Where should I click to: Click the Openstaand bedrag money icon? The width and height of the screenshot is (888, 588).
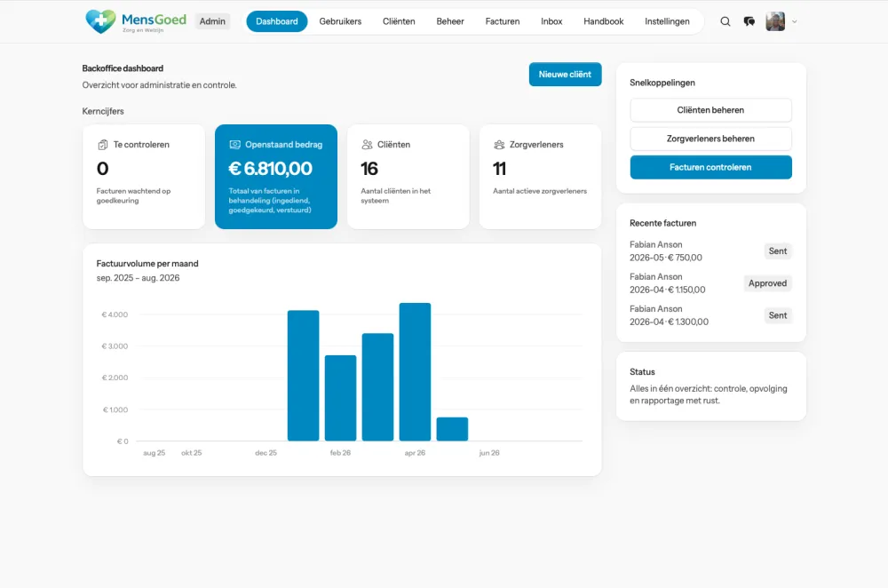tap(234, 145)
